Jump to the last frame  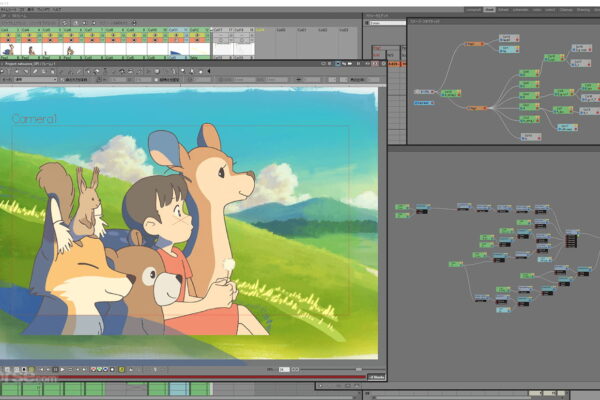[85, 369]
